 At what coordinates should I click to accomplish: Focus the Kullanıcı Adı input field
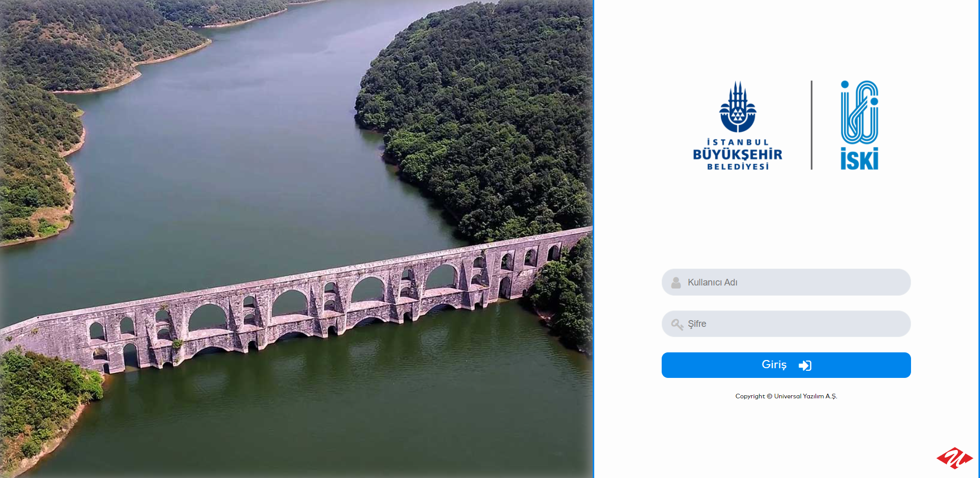[786, 282]
